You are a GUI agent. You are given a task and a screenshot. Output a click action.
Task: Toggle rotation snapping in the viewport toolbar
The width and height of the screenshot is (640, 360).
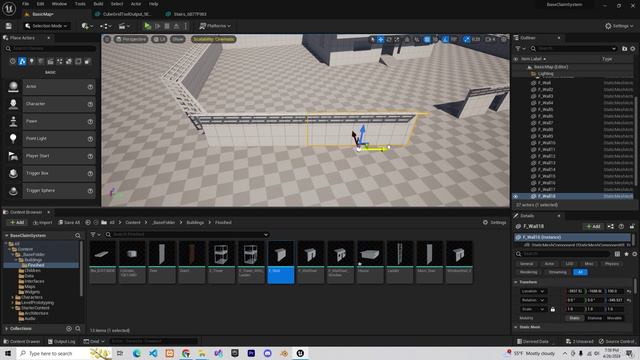(x=446, y=39)
